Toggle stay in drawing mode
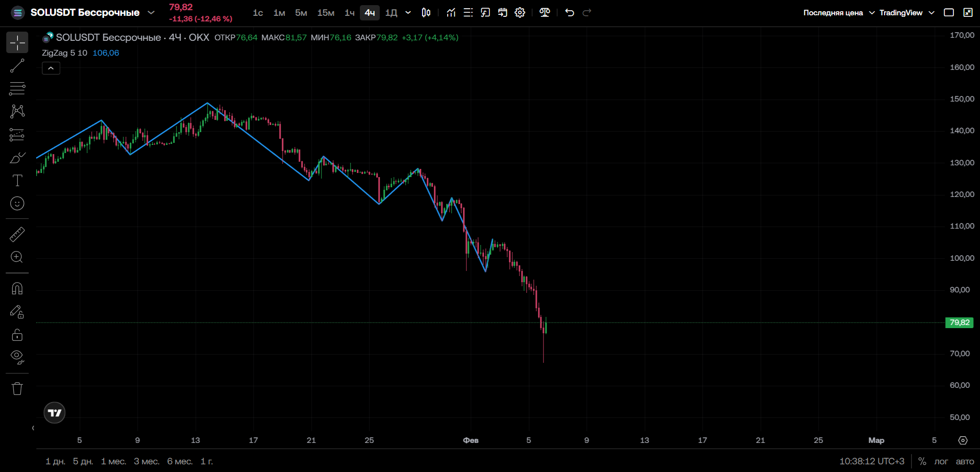 tap(17, 312)
